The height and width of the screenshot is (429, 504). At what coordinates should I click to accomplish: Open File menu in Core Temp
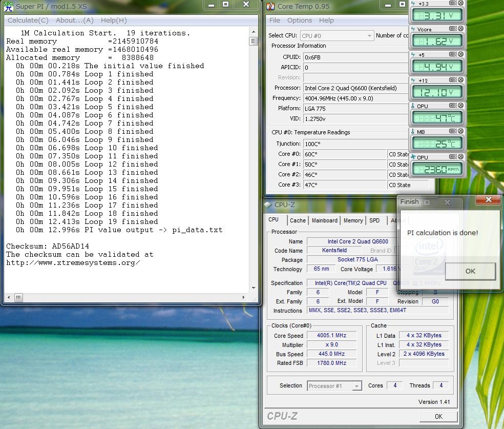[x=275, y=21]
